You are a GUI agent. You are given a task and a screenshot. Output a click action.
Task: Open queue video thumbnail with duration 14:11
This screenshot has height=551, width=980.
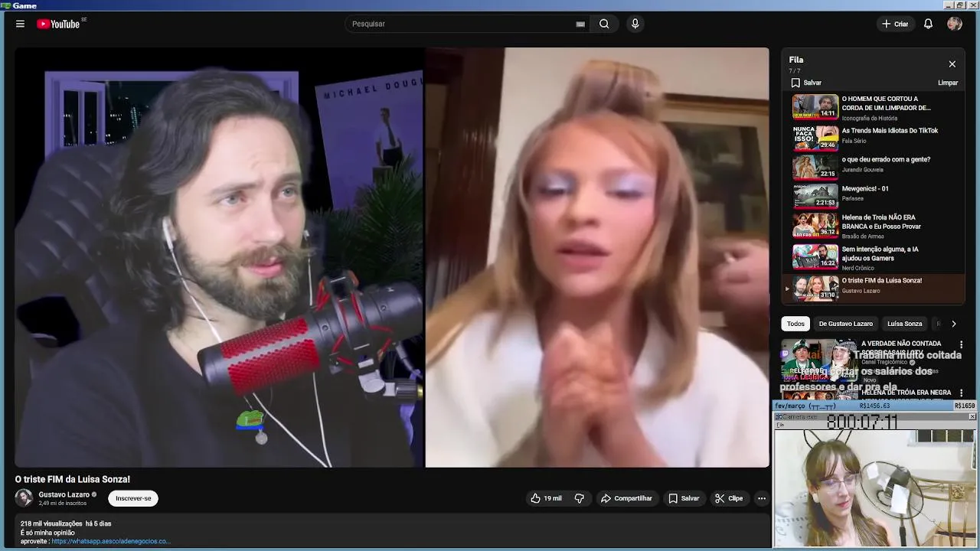click(x=815, y=106)
